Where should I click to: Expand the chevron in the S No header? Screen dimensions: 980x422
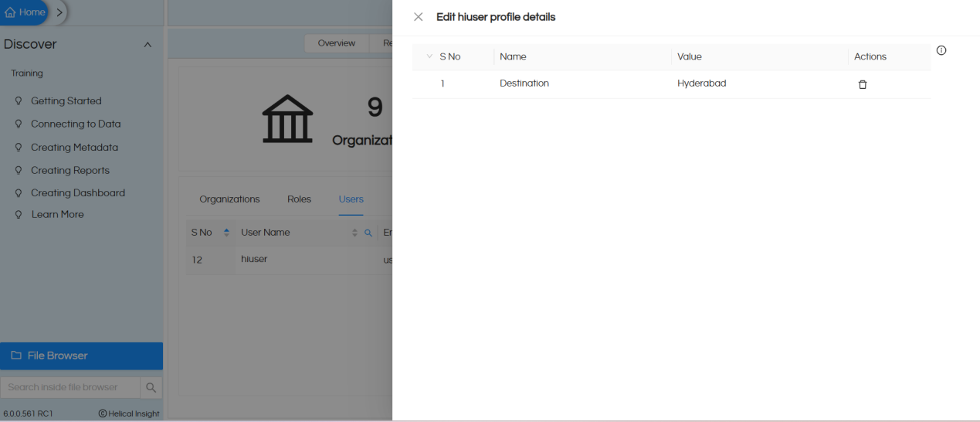tap(430, 56)
